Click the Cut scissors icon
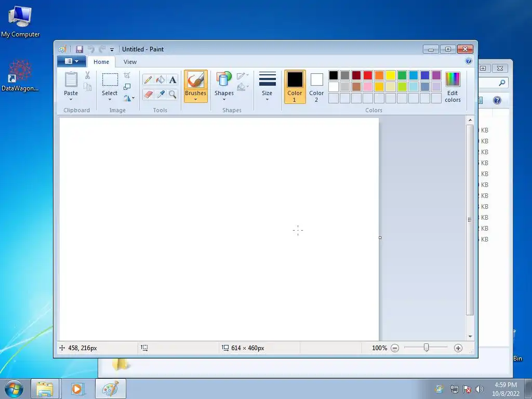 tap(87, 75)
